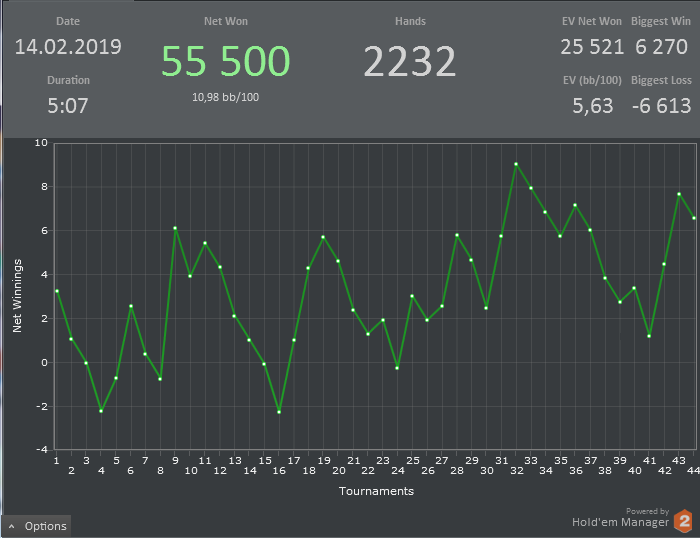Click the lowest data point at tournament 16
Viewport: 700px width, 538px height.
click(x=279, y=412)
